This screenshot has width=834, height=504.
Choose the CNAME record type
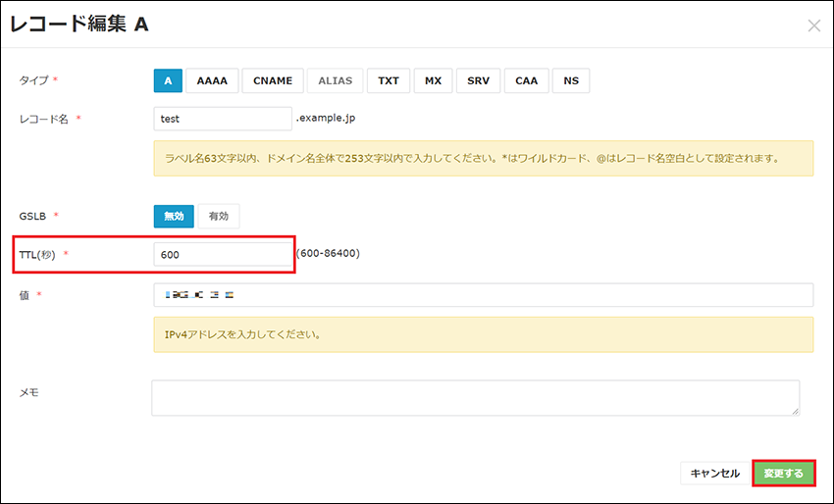coord(272,80)
